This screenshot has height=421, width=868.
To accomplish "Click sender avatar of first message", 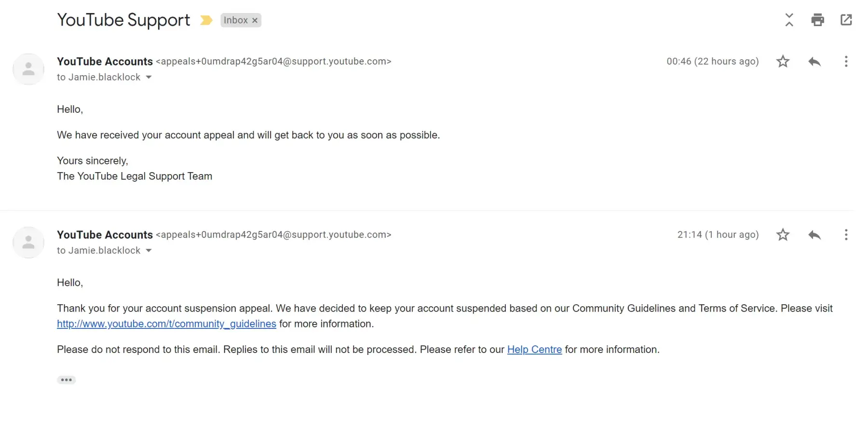I will 28,69.
